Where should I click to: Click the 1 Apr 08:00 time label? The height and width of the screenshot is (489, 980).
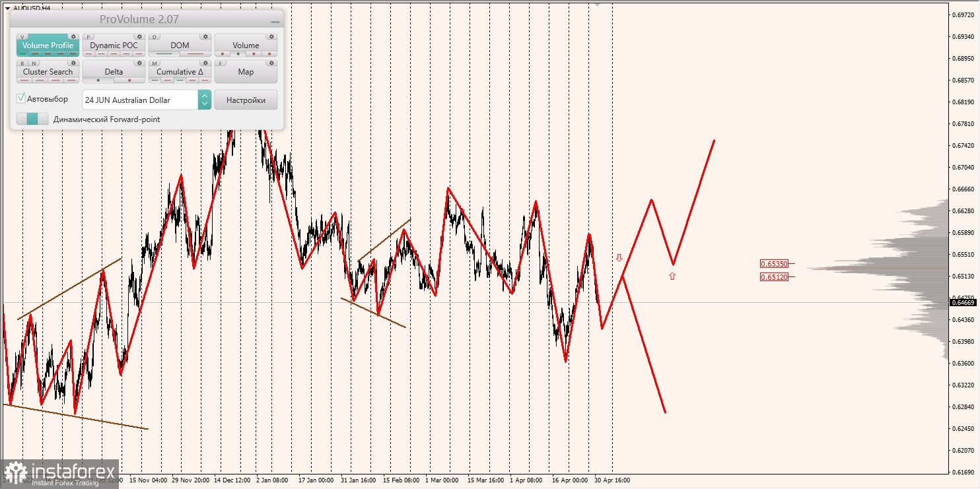[526, 480]
